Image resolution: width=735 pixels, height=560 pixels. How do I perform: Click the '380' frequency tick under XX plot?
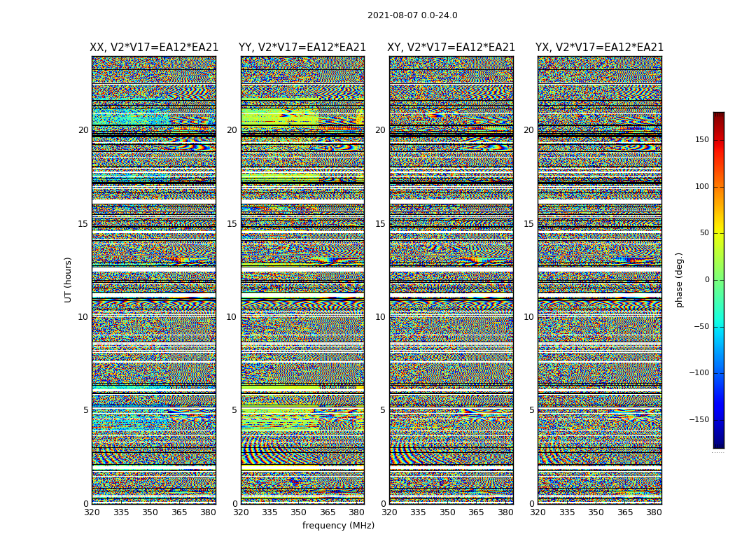pyautogui.click(x=208, y=512)
